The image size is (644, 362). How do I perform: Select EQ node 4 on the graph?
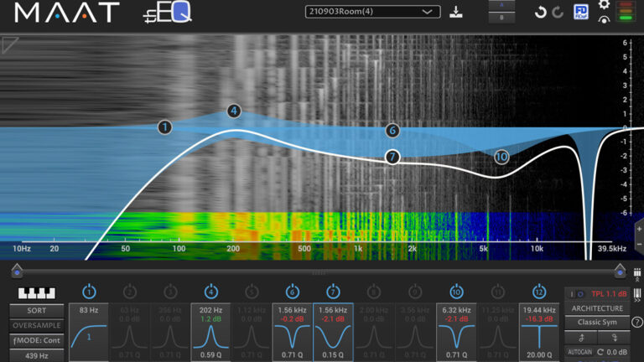tap(234, 111)
